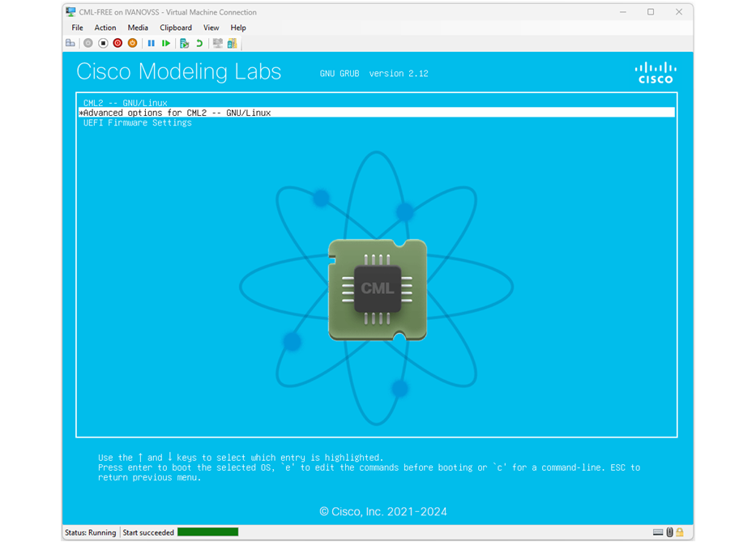Image resolution: width=756 pixels, height=542 pixels.
Task: Click the greyed-out enhanced session monitor icon
Action: [218, 44]
